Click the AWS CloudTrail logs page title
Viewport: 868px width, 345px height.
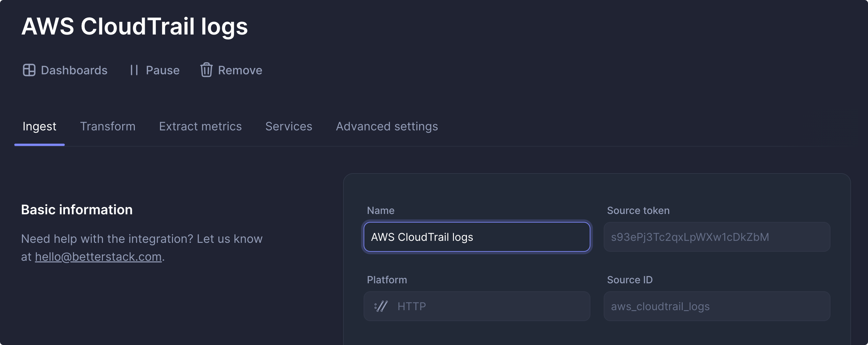coord(134,26)
